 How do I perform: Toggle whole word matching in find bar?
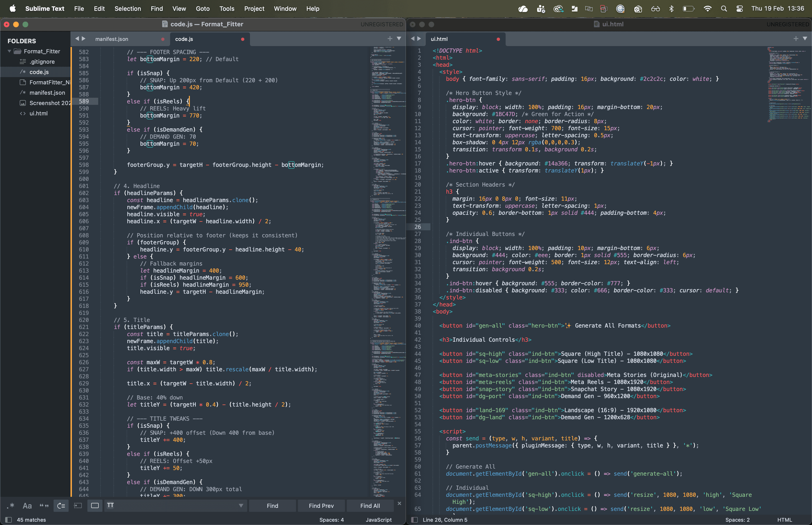(44, 505)
